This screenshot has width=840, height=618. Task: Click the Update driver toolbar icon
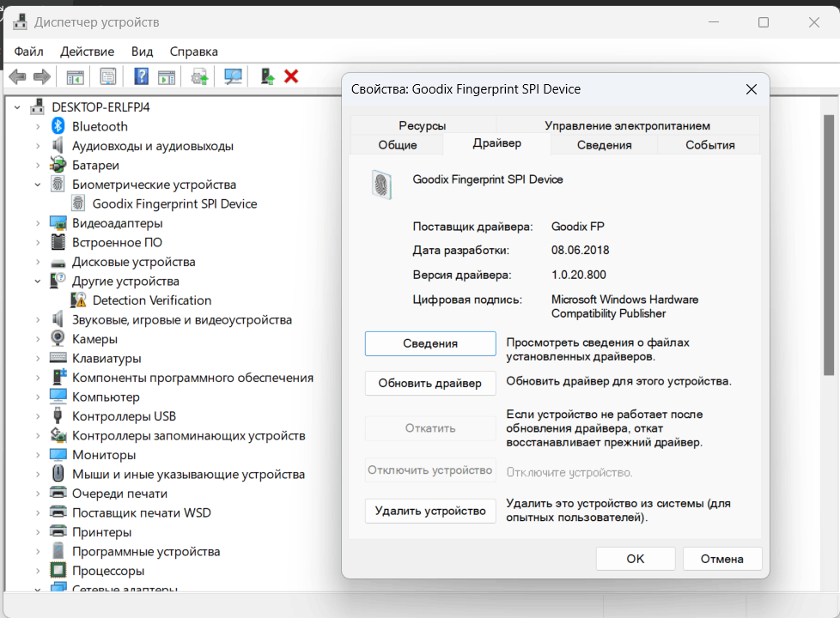coord(200,76)
